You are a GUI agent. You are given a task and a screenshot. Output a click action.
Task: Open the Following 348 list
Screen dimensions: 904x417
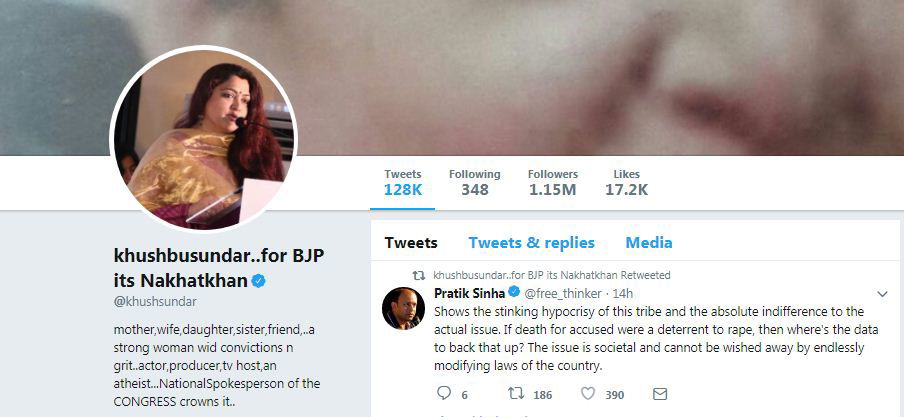pos(474,182)
